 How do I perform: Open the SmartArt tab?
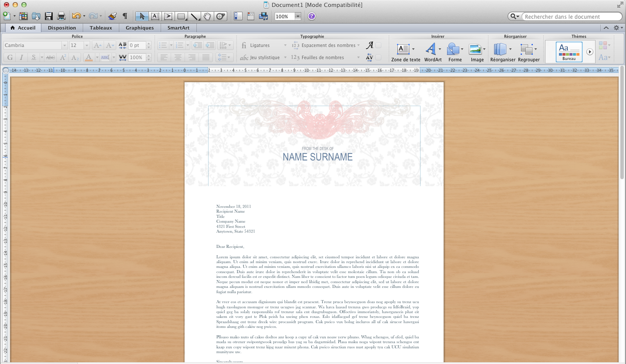[x=178, y=28]
